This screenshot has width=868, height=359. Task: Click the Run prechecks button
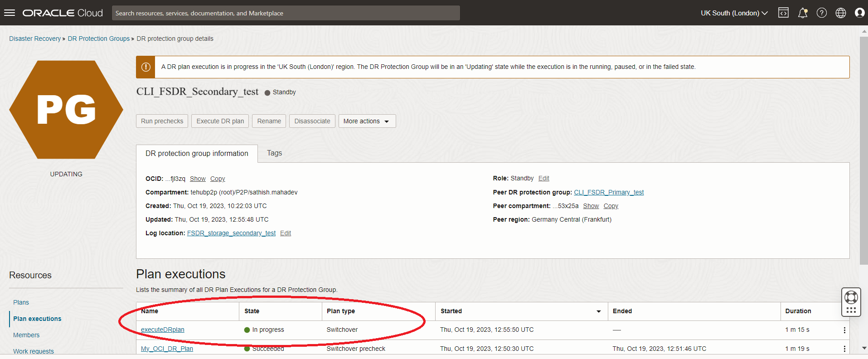tap(162, 121)
